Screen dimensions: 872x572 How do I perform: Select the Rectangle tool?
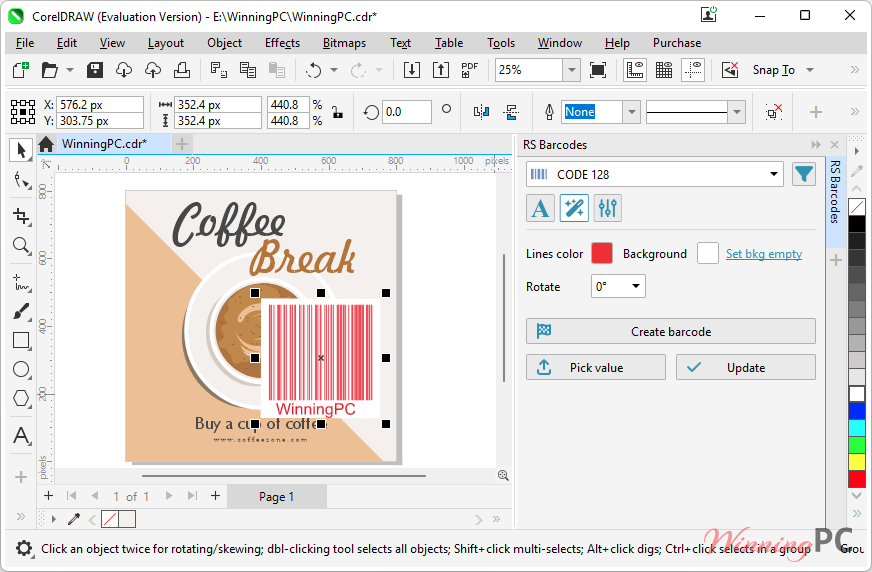[x=21, y=340]
